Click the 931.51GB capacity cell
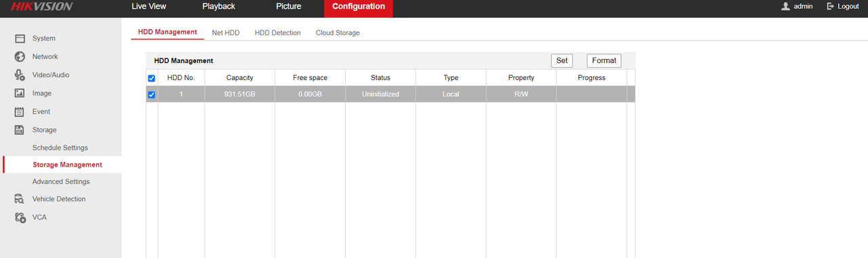 (x=240, y=94)
